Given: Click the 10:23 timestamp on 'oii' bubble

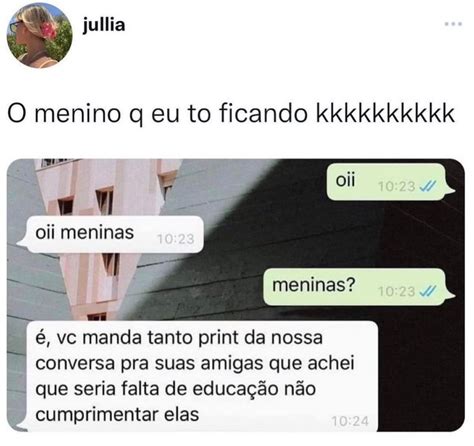Looking at the screenshot, I should click(396, 187).
